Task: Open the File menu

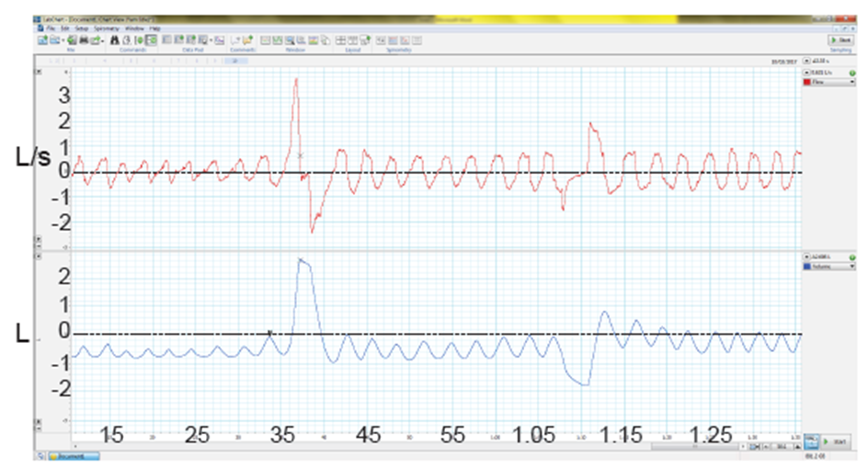Action: click(x=52, y=29)
